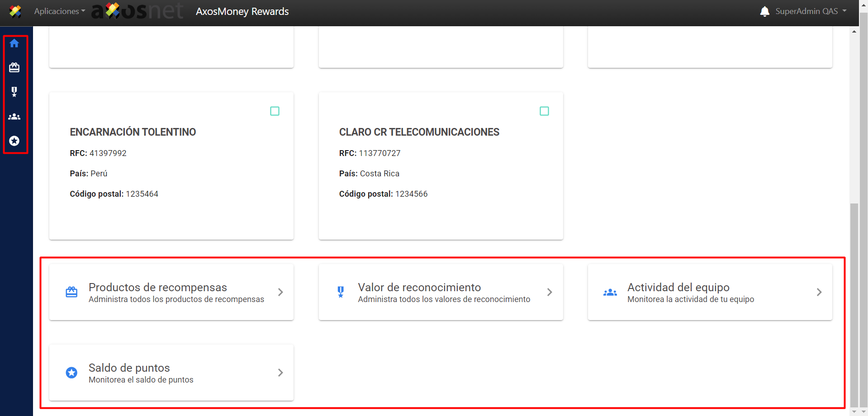
Task: Open rewards products from the sidebar gift icon
Action: (14, 68)
